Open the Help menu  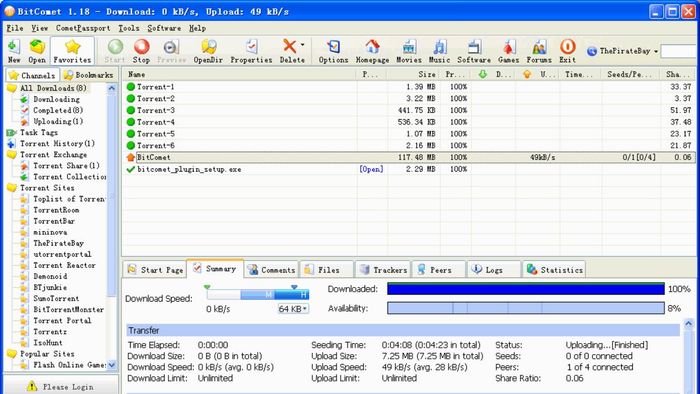197,28
